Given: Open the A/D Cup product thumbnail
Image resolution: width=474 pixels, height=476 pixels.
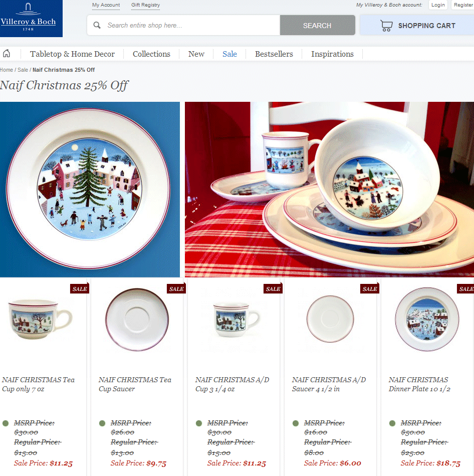Looking at the screenshot, I should (236, 320).
